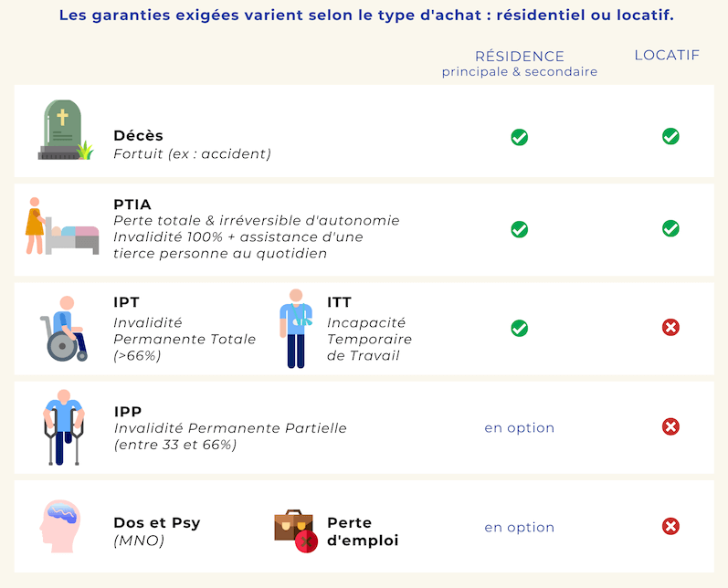
Task: Click the LOCATIF column header
Action: [667, 56]
